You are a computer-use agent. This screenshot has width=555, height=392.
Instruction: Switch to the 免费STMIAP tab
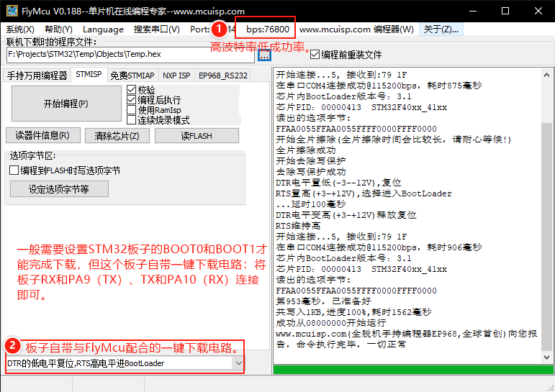pos(132,76)
